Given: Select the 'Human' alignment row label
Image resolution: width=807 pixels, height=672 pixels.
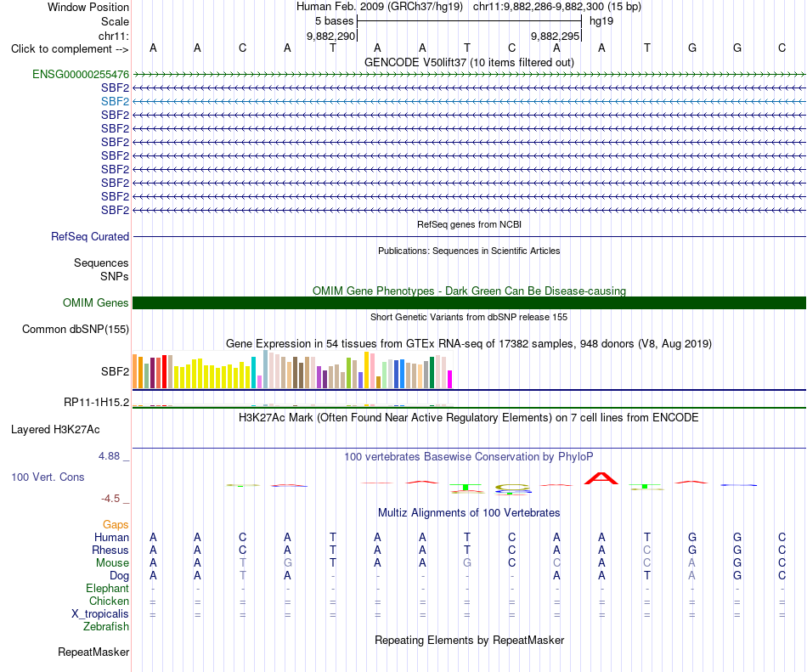Looking at the screenshot, I should [x=111, y=537].
